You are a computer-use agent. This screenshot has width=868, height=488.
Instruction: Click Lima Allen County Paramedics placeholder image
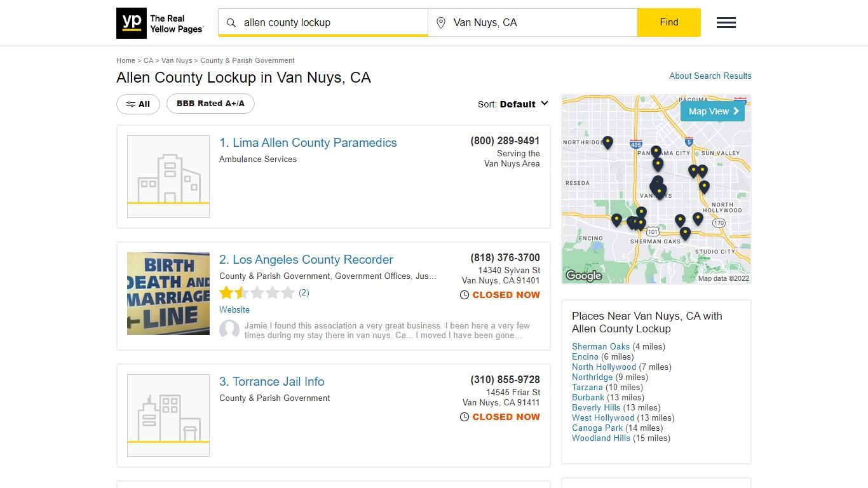pos(168,177)
